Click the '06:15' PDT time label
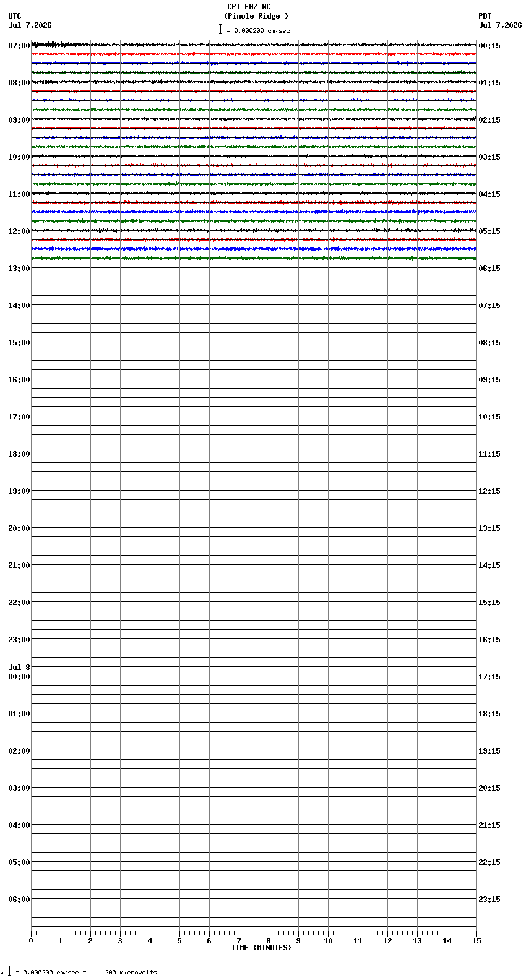This screenshot has height=980, width=526. point(489,269)
